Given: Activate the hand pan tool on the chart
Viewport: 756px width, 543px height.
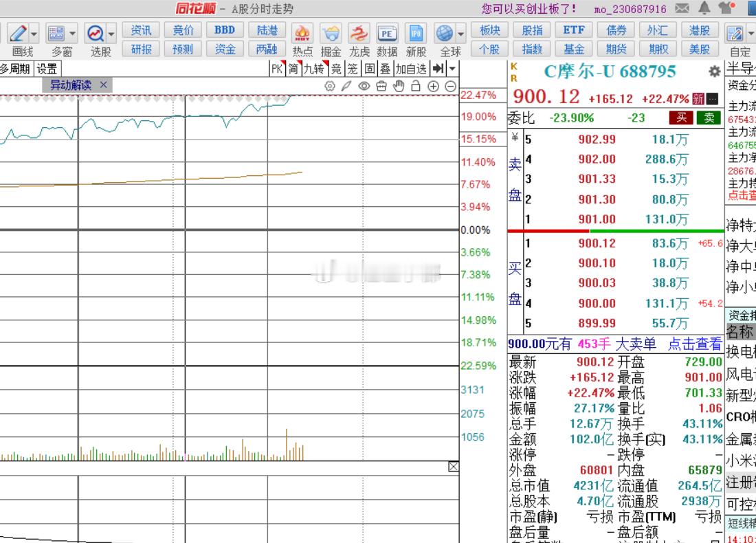Looking at the screenshot, I should 399,85.
